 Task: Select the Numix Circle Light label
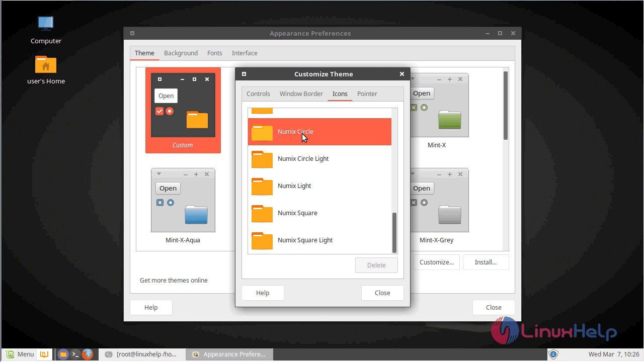coord(303,159)
